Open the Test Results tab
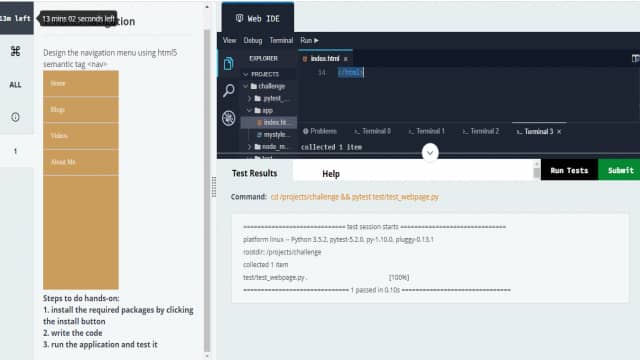Viewport: 640px width, 360px height. tap(254, 173)
